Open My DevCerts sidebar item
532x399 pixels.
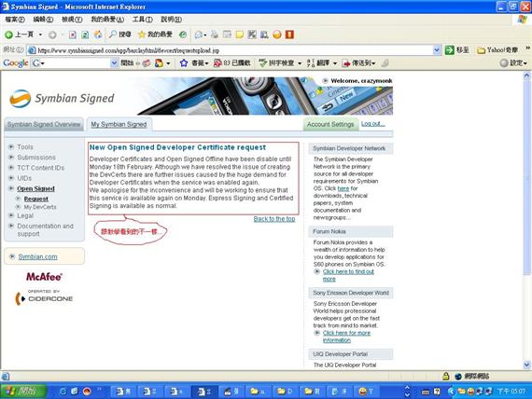[x=40, y=207]
